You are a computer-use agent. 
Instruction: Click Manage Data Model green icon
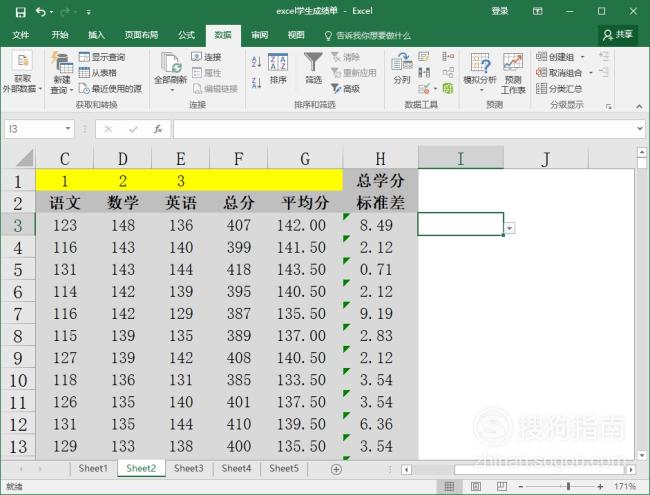pyautogui.click(x=448, y=88)
